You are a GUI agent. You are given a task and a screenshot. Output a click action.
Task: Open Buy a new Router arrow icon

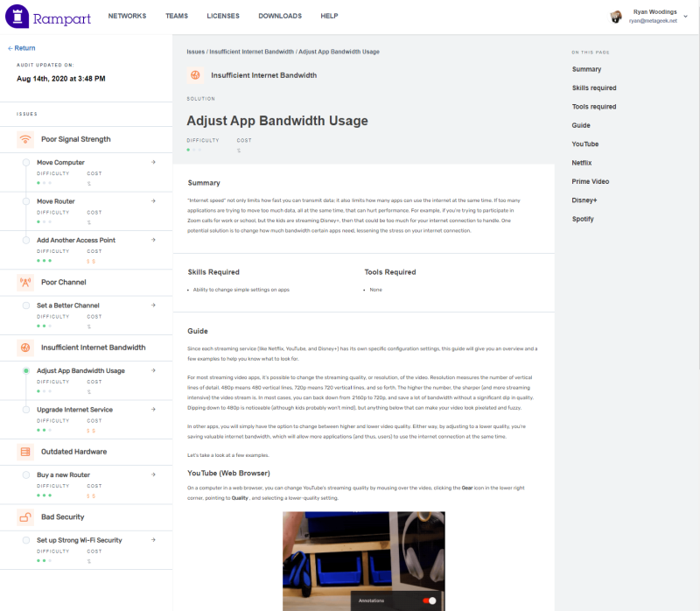point(153,474)
